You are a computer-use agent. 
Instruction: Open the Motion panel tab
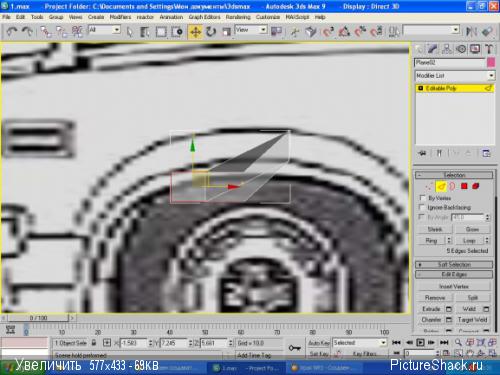coord(461,49)
